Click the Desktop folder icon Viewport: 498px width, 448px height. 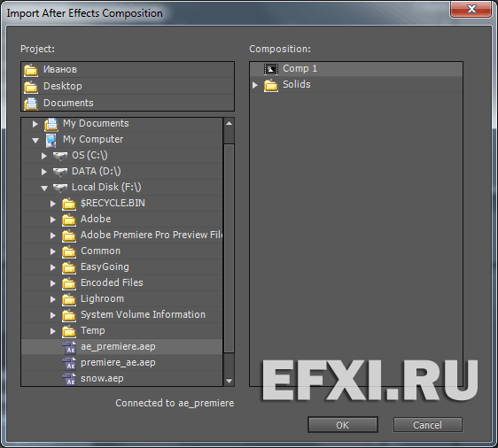31,87
